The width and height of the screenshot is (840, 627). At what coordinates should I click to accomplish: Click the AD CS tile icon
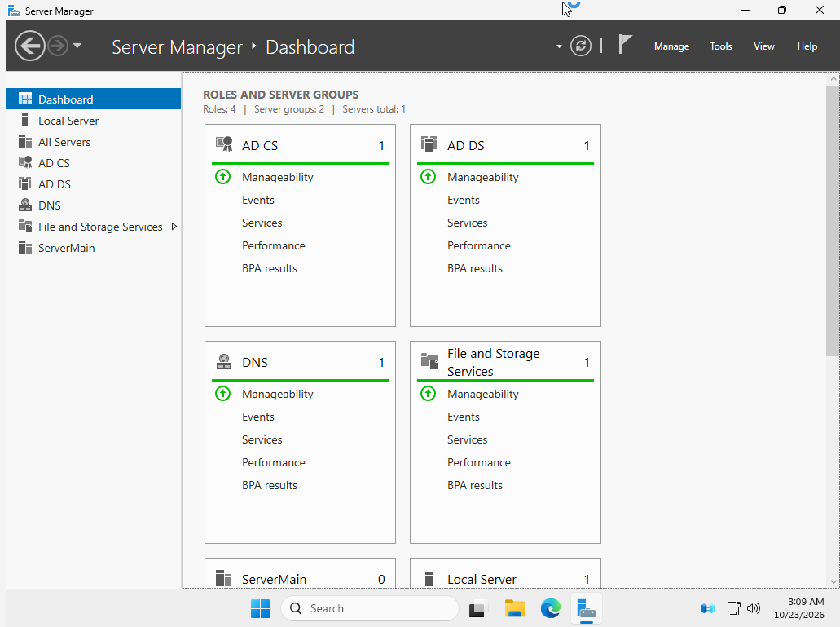point(224,144)
